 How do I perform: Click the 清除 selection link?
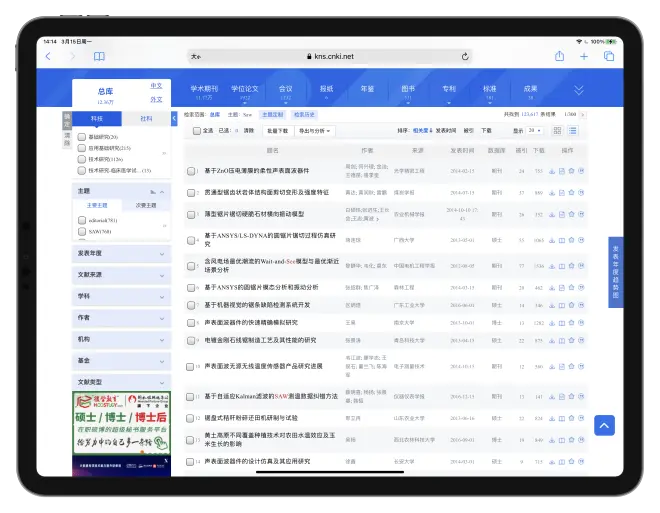pyautogui.click(x=249, y=130)
